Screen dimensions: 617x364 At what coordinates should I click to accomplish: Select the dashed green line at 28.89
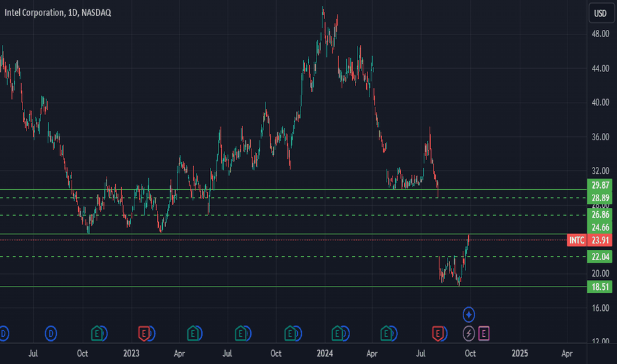[x=293, y=198]
